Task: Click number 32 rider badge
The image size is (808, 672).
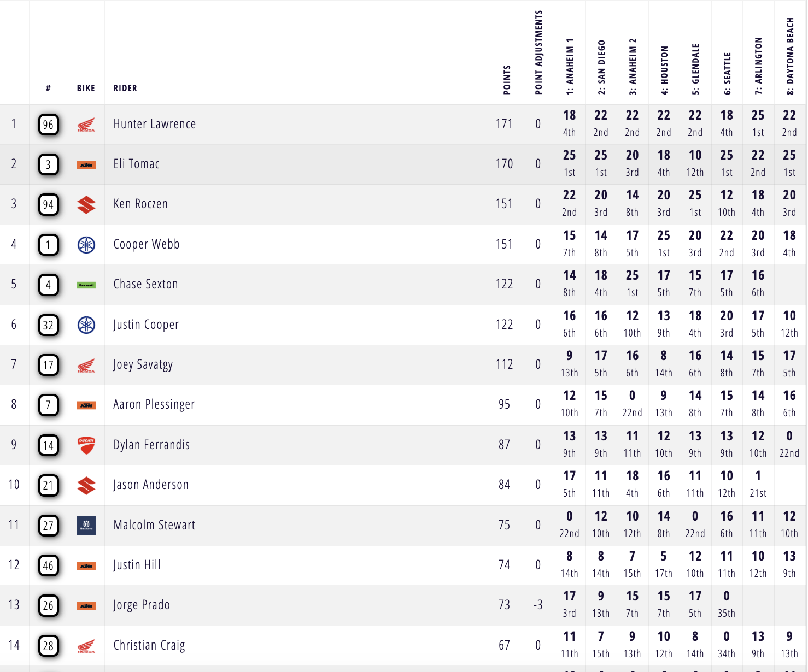Action: point(49,325)
